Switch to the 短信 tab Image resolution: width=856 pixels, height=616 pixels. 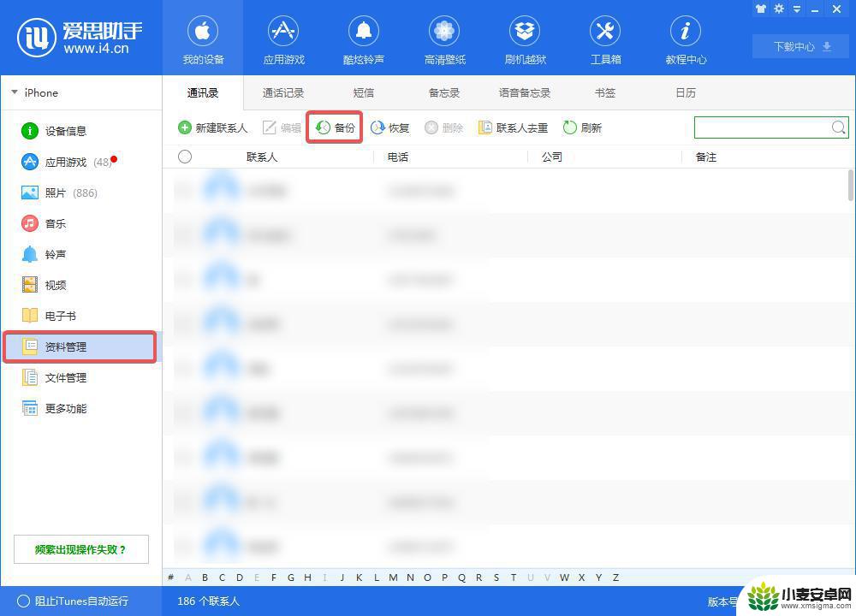point(364,92)
